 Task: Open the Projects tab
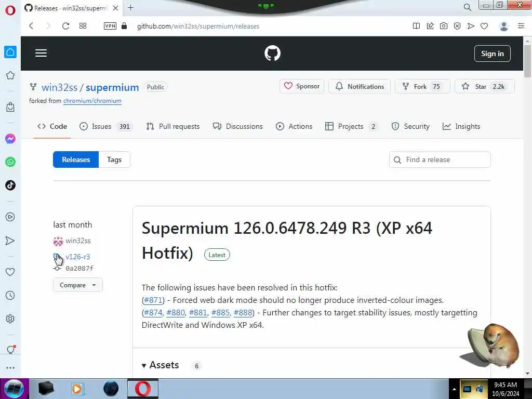pyautogui.click(x=351, y=126)
